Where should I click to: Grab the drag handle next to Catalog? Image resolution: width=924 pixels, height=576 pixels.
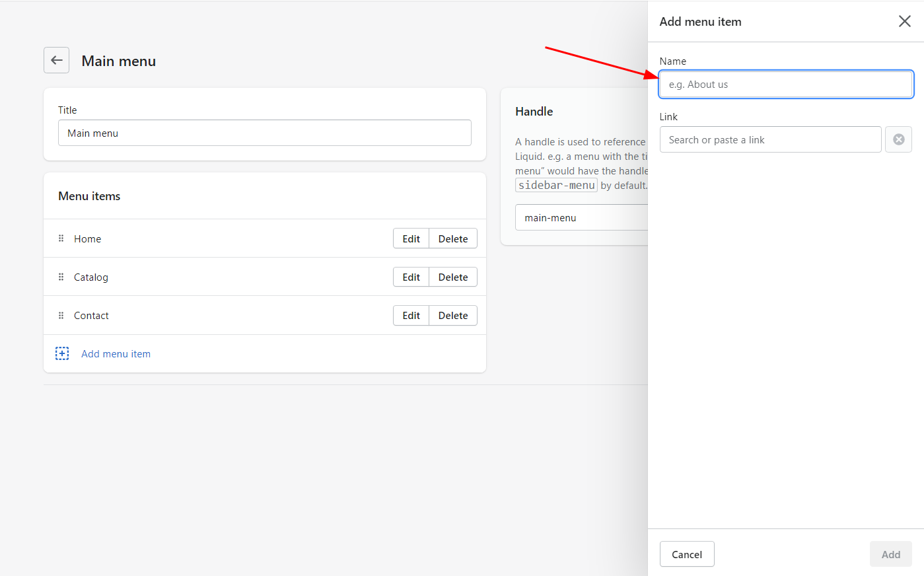61,277
